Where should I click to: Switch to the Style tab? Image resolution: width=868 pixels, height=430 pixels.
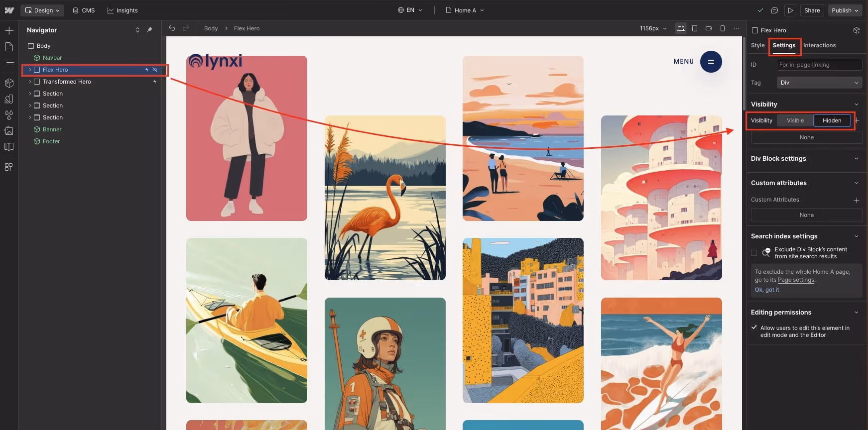pyautogui.click(x=757, y=45)
